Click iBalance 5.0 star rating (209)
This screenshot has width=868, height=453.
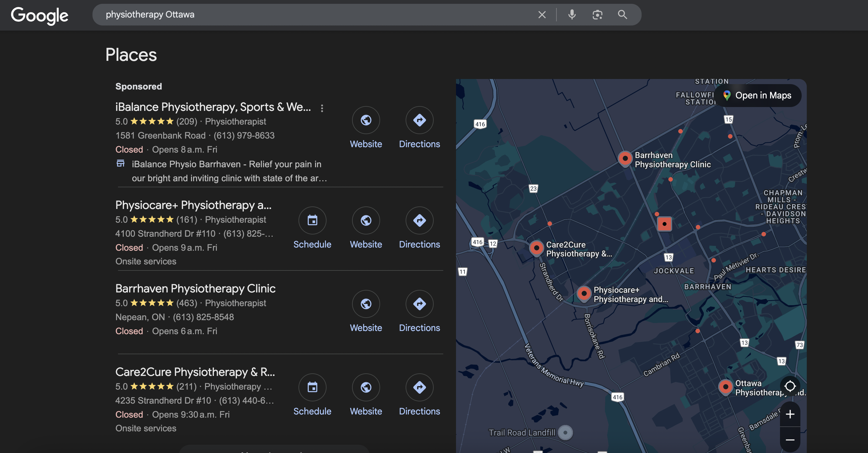[x=156, y=121]
